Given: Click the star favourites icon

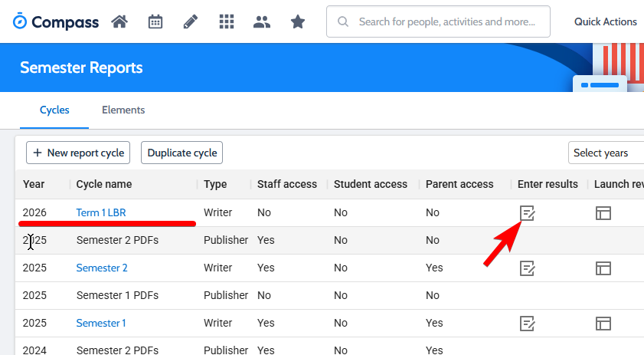Looking at the screenshot, I should pos(298,21).
